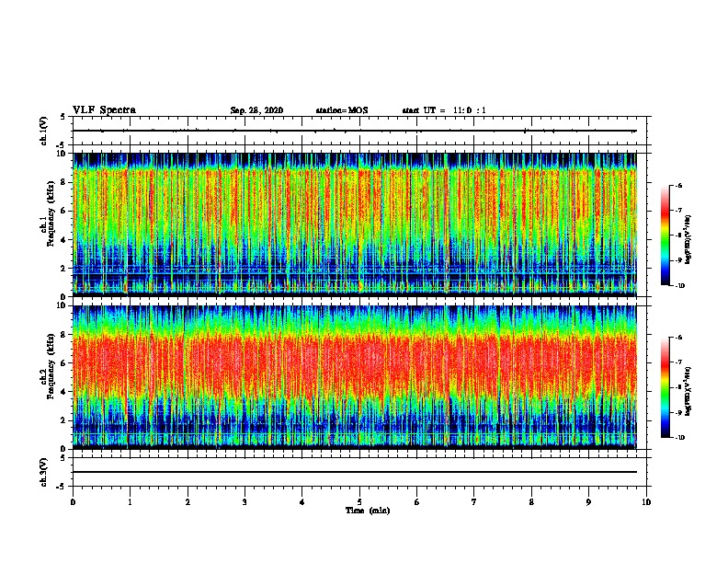Click time axis tick label "7"
This screenshot has width=728, height=563.
(474, 502)
